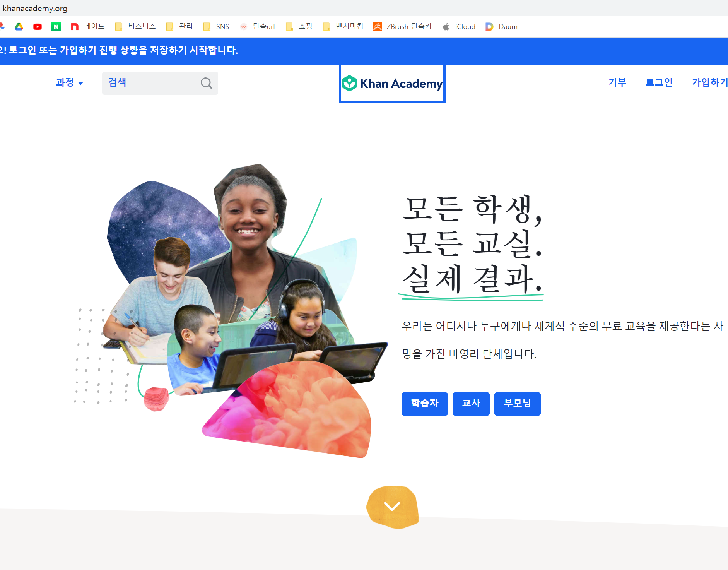Click the yellow scroll-down chevron button
The width and height of the screenshot is (728, 570).
click(392, 507)
